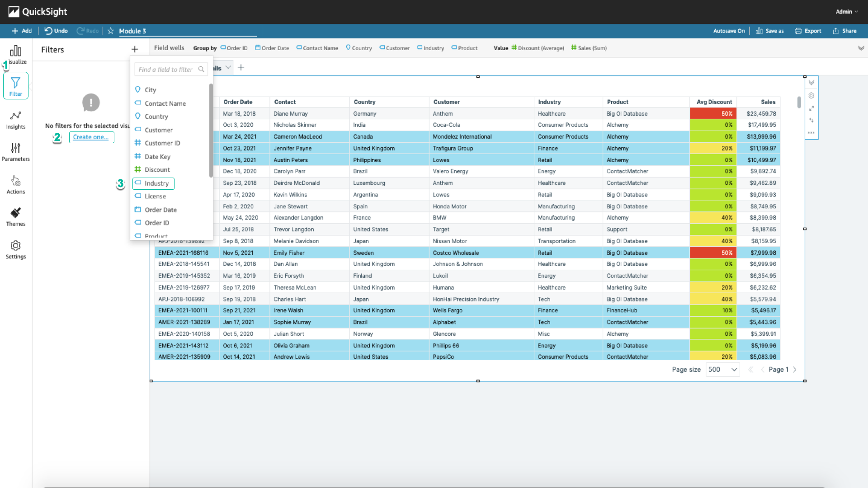The height and width of the screenshot is (488, 868).
Task: Click the Emily Fisher contact cell
Action: click(309, 253)
